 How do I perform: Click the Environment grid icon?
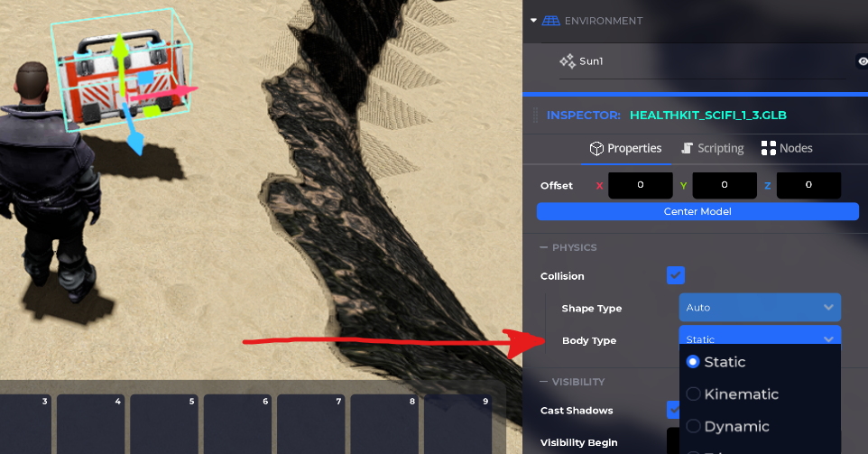point(549,21)
